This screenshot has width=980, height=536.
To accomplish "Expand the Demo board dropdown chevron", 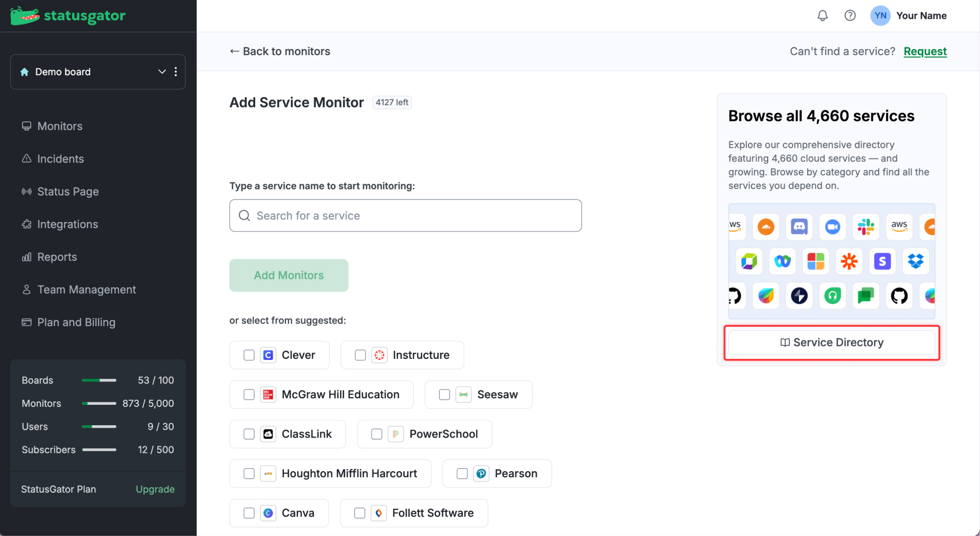I will tap(162, 72).
